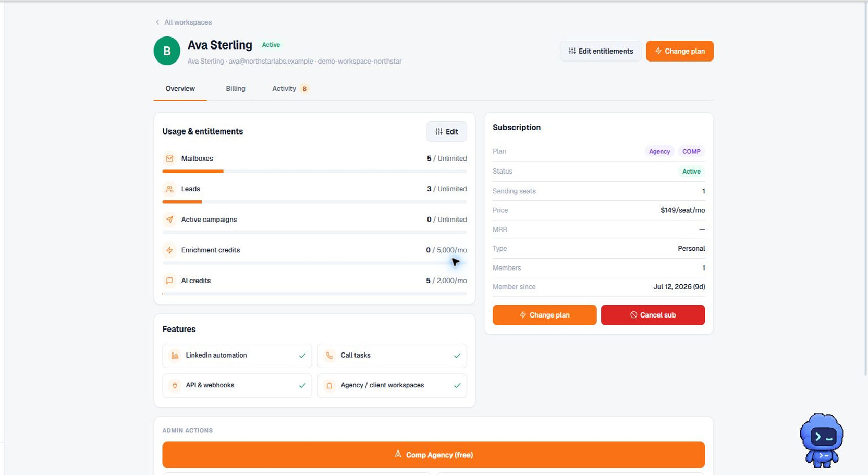Click the 0 / 5,000/mo enrichment value
The width and height of the screenshot is (868, 475).
(446, 250)
